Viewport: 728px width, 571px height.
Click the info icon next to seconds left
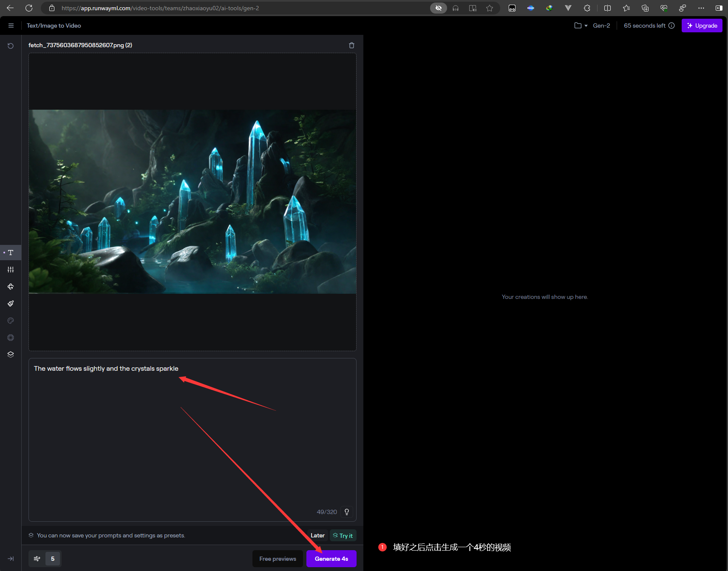(671, 26)
